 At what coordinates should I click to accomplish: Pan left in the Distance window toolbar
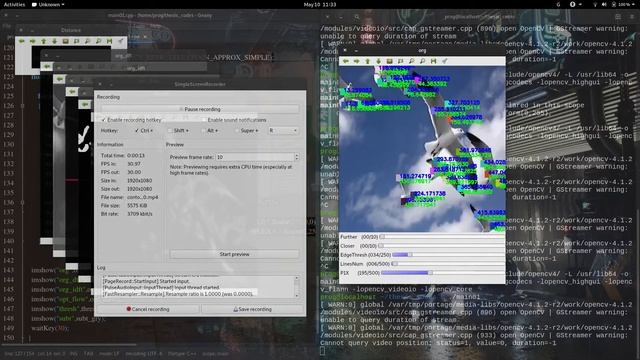pyautogui.click(x=21, y=41)
